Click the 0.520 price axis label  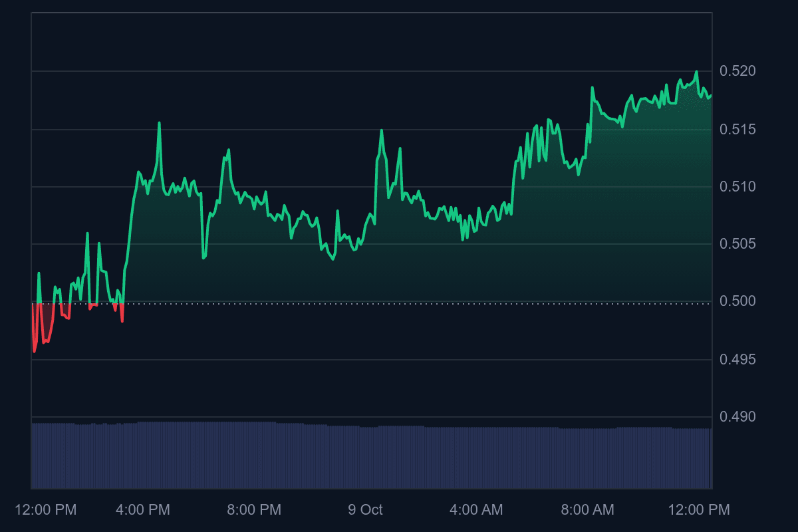tap(737, 71)
